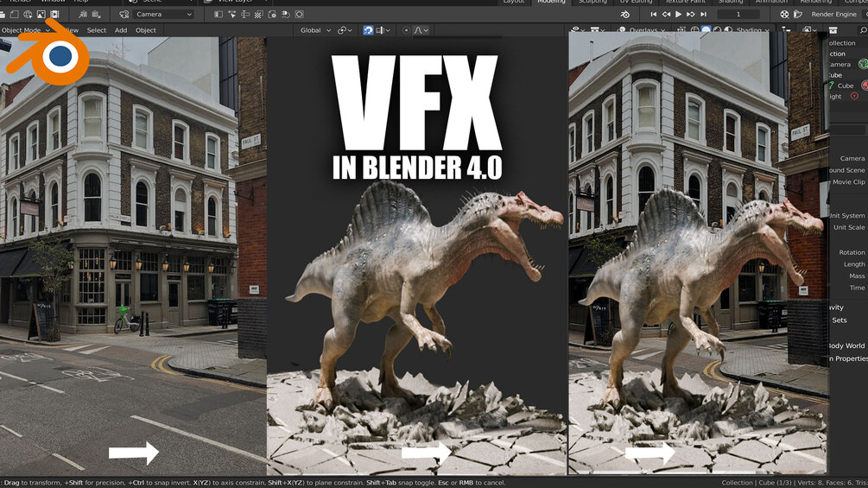Image resolution: width=868 pixels, height=488 pixels.
Task: Open the pivot point dropdown
Action: [345, 30]
